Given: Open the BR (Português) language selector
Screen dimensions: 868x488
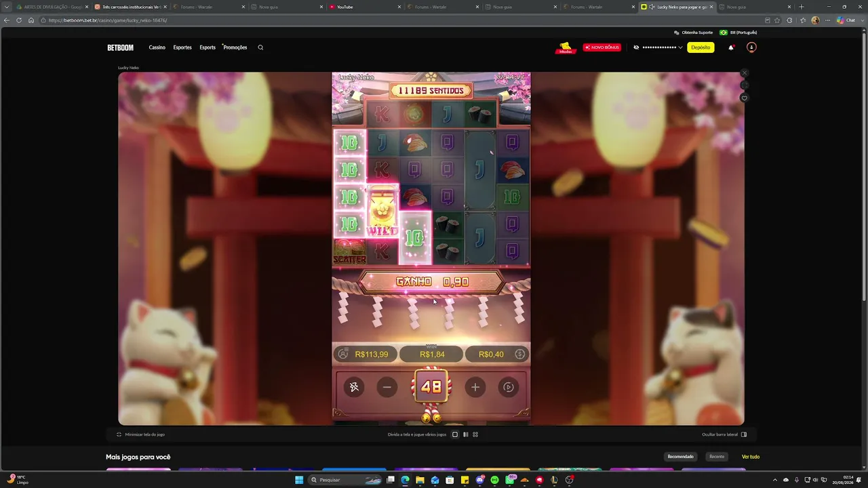Looking at the screenshot, I should [x=738, y=33].
